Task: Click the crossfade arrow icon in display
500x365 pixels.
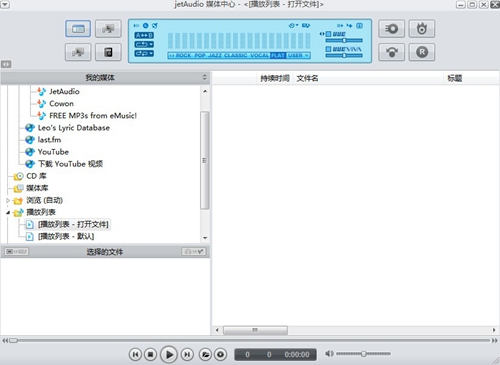Action: pyautogui.click(x=340, y=26)
